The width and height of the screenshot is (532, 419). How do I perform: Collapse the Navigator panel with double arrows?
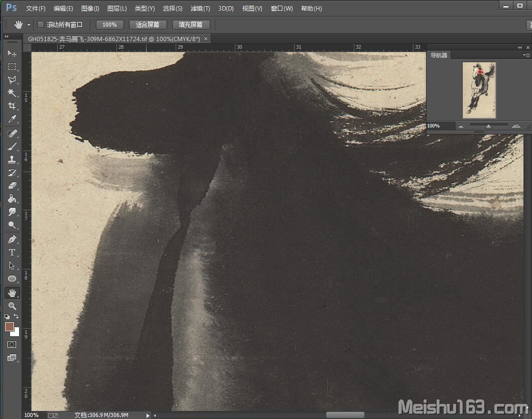tap(520, 48)
